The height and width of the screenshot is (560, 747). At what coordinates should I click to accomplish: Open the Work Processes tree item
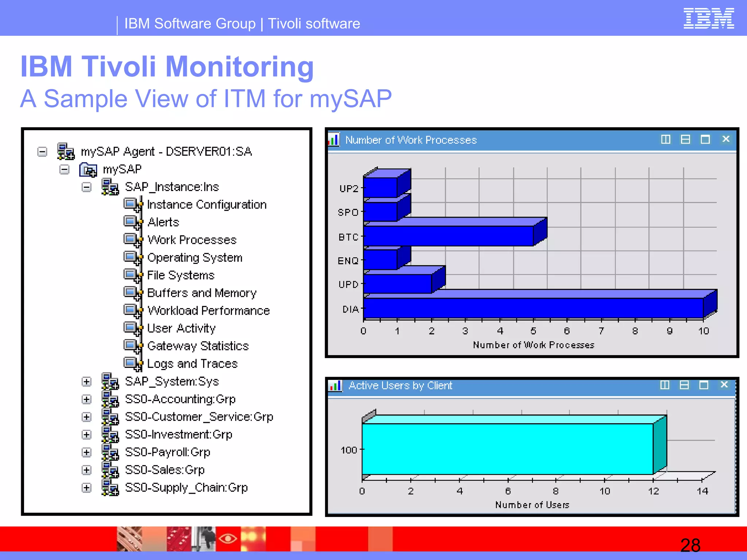click(x=192, y=240)
